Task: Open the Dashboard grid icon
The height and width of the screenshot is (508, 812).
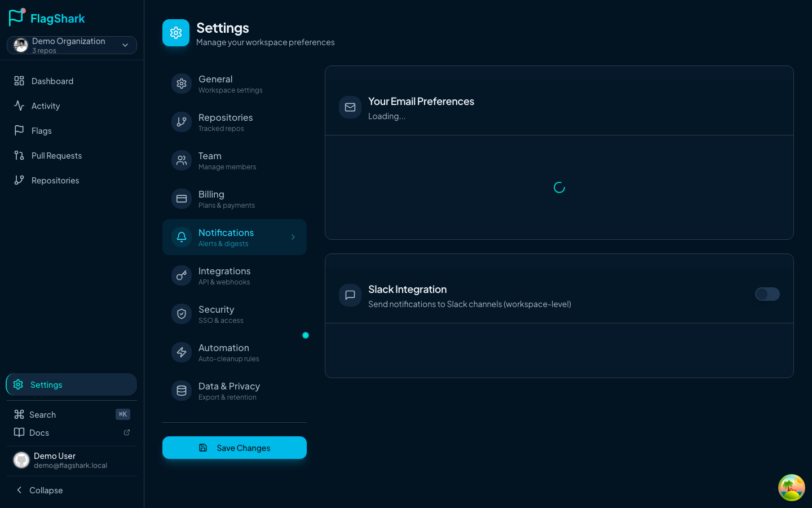Action: click(19, 81)
